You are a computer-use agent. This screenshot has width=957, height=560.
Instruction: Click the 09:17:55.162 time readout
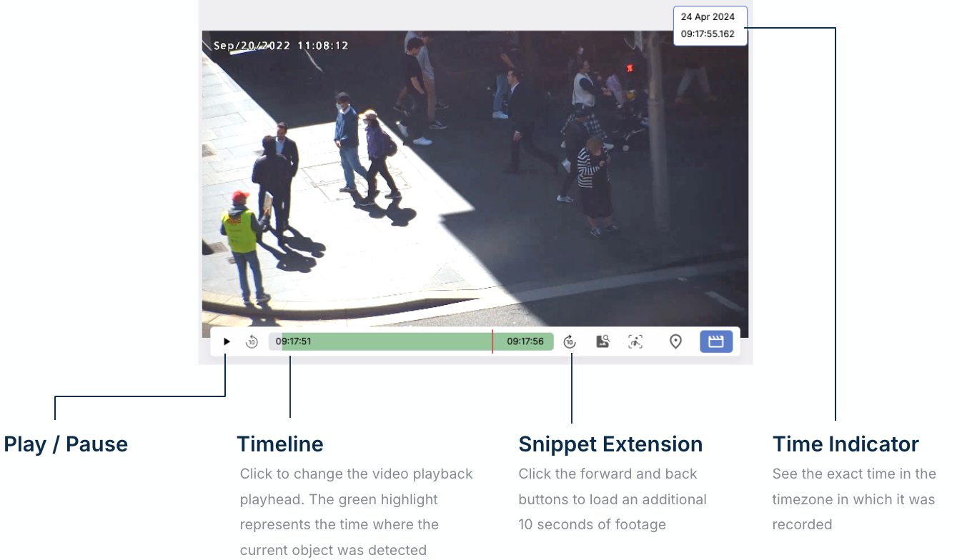[x=708, y=34]
